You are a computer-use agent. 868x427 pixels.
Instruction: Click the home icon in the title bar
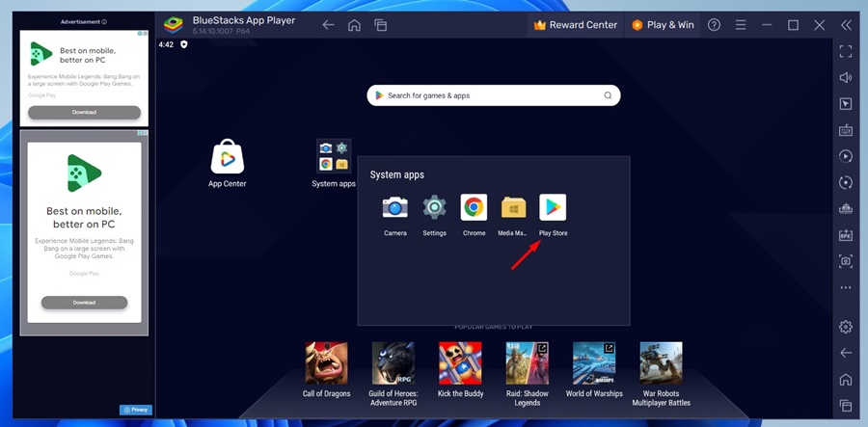pos(354,25)
